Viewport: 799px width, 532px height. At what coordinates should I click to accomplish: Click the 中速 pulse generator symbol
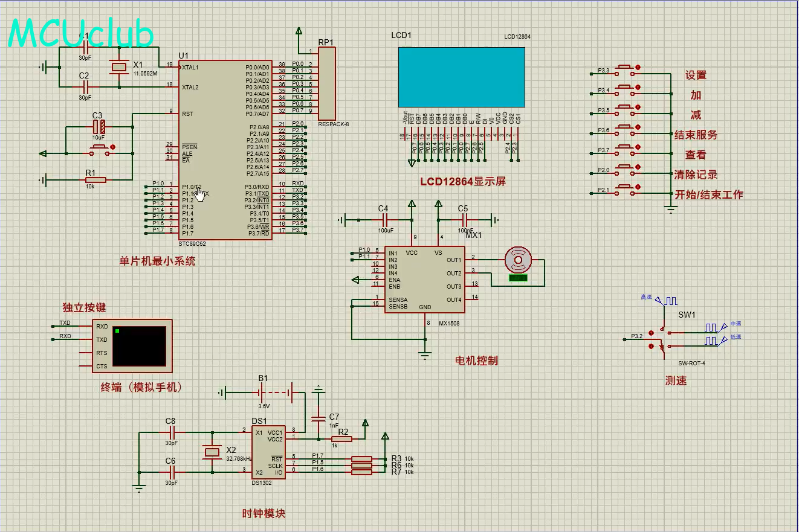715,327
